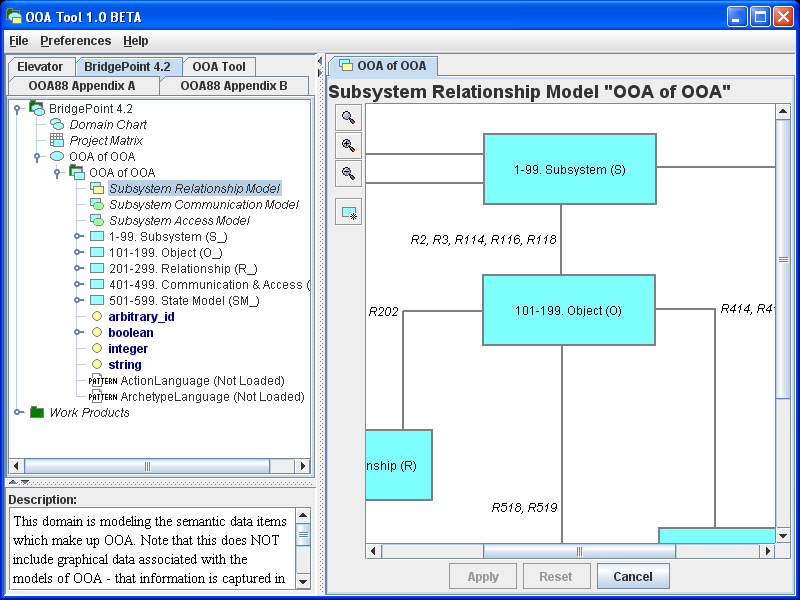The image size is (800, 600).
Task: Click the 201-299. Relationship tree row icon
Action: 97,268
